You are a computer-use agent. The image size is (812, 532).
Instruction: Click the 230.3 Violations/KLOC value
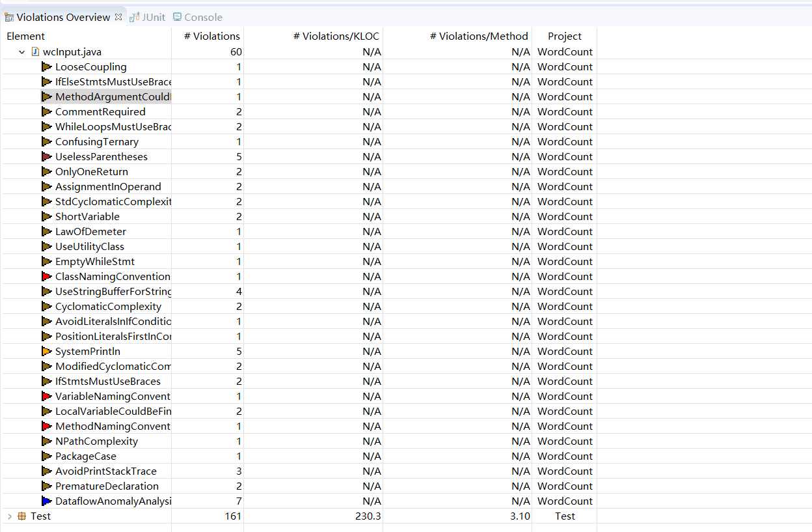[x=368, y=516]
